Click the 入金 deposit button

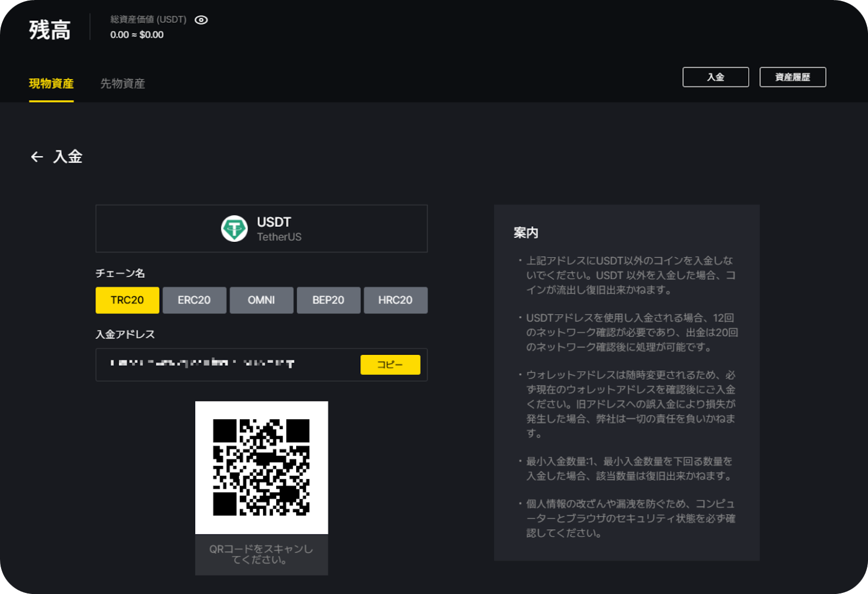[x=716, y=77]
